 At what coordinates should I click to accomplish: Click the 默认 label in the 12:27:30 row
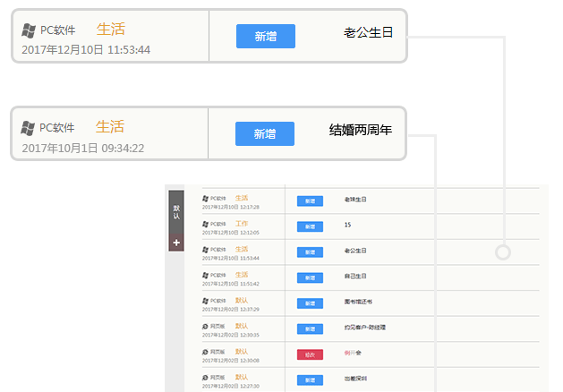[x=242, y=378]
